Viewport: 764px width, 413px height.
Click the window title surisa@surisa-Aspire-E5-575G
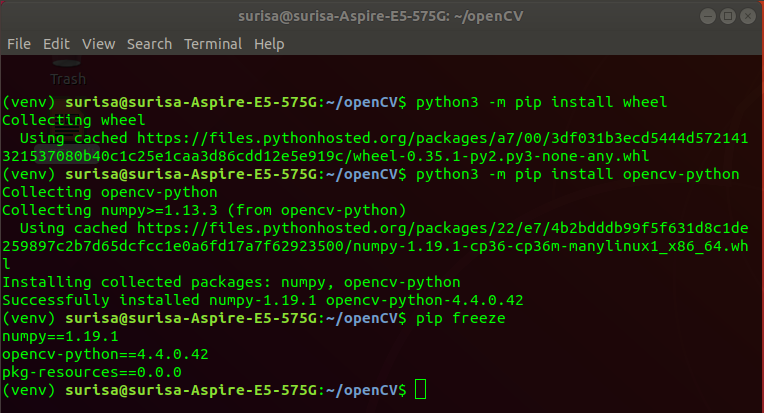pos(381,16)
